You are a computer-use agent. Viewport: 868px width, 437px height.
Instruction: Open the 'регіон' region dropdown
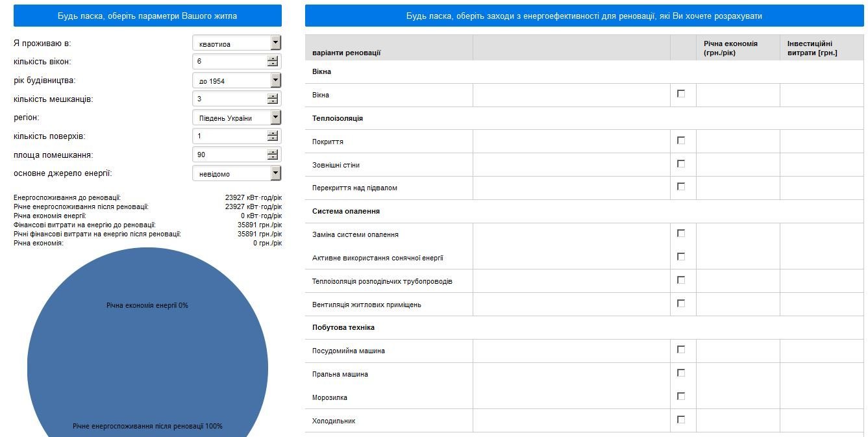236,118
